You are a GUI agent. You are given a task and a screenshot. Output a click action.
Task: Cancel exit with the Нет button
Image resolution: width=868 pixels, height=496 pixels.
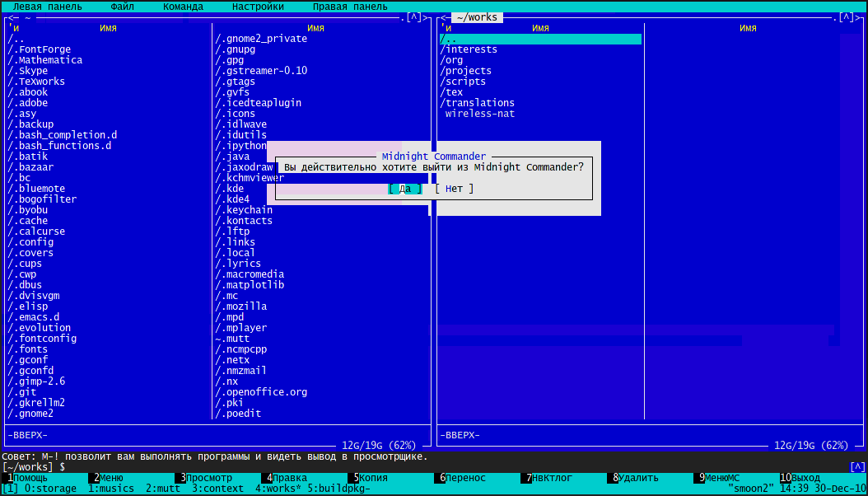click(454, 189)
